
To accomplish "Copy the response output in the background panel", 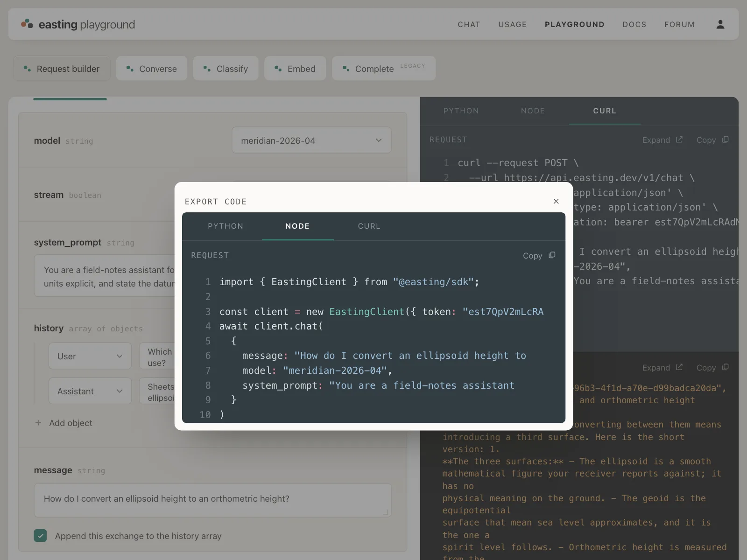I will coord(712,367).
